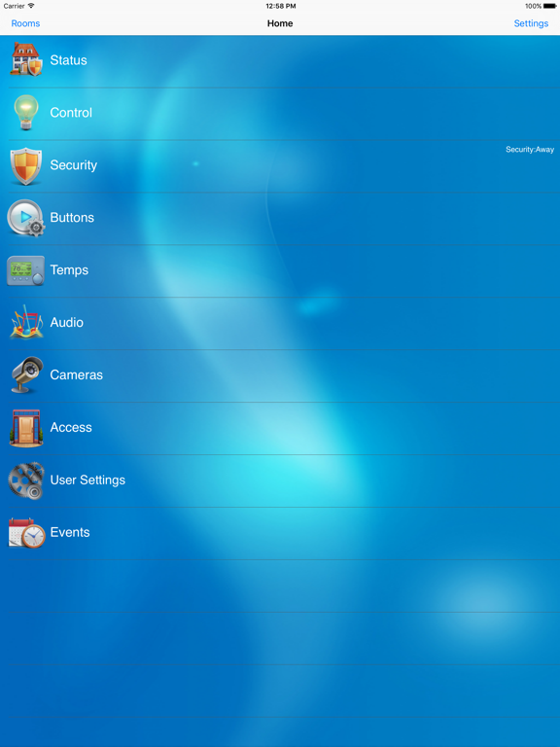
Task: Tap the Wi-Fi icon in status bar
Action: tap(31, 6)
